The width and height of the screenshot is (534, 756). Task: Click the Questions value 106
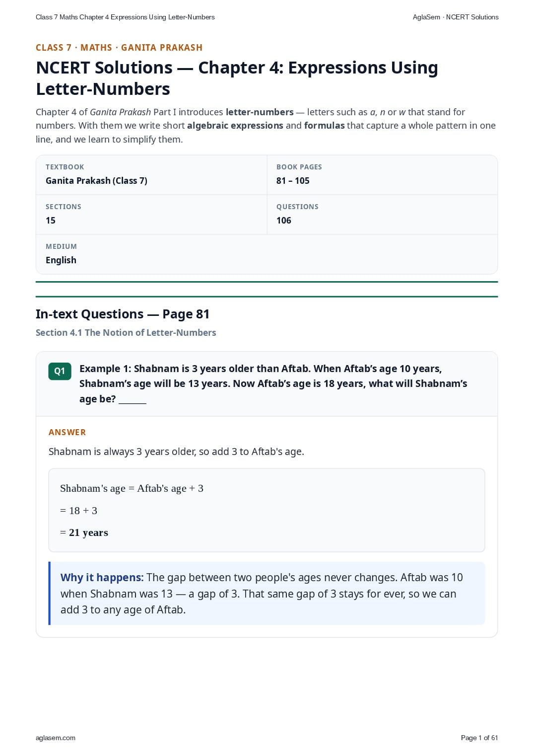pos(284,221)
